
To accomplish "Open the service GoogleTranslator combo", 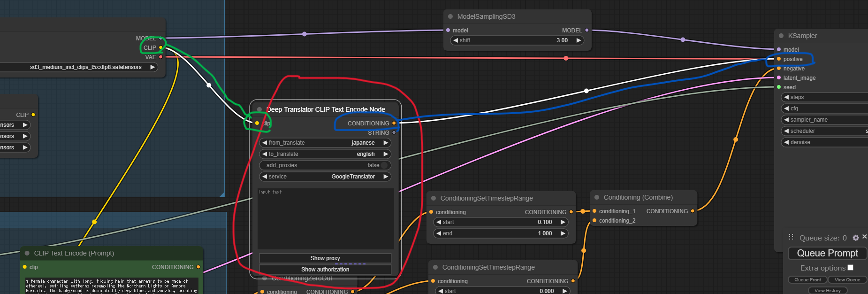I will point(325,177).
